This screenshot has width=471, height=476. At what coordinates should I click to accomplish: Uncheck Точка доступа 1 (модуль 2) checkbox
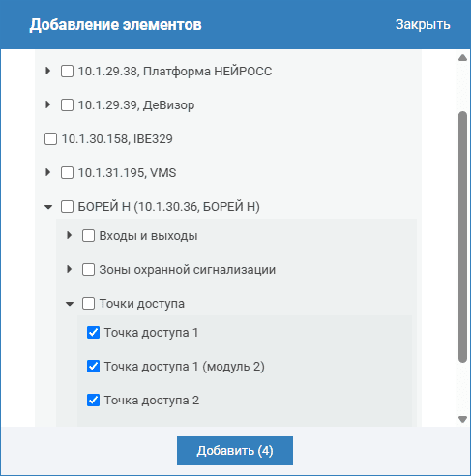click(x=93, y=367)
